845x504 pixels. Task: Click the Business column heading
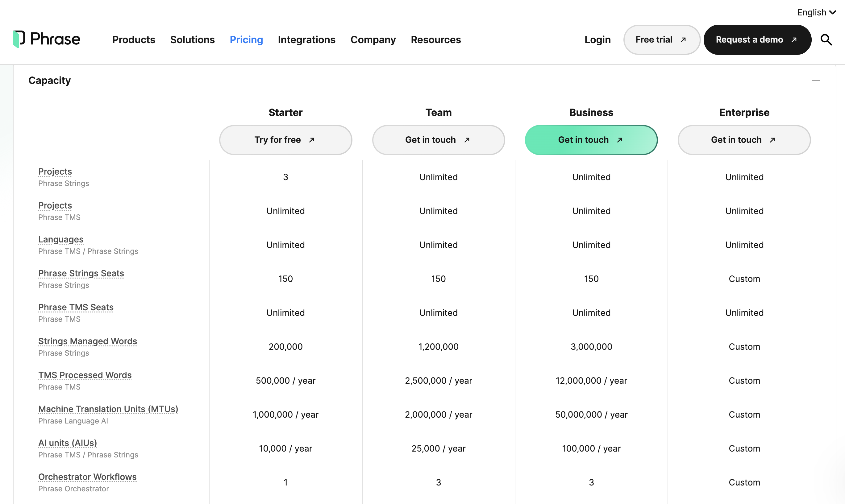(x=591, y=112)
